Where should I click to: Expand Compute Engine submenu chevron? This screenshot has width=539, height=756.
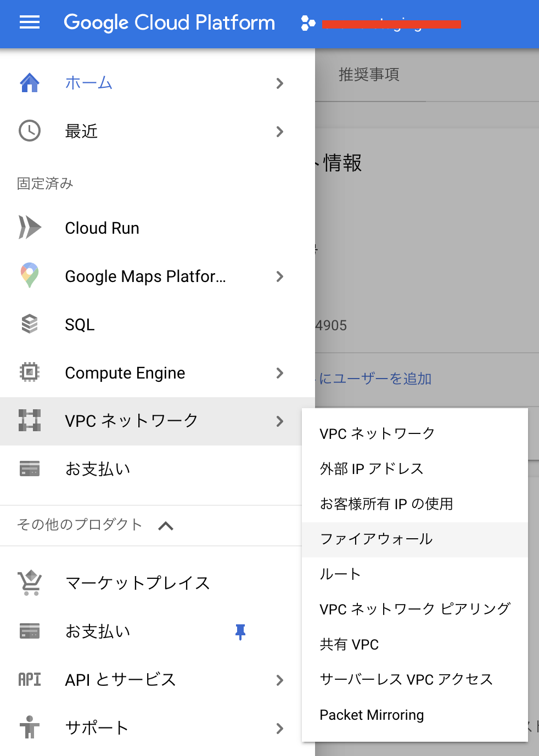(x=280, y=373)
